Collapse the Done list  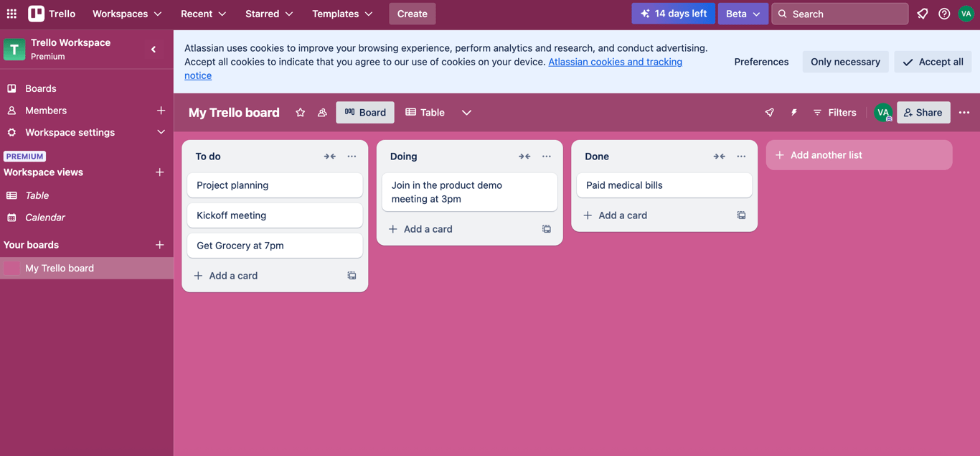tap(720, 157)
